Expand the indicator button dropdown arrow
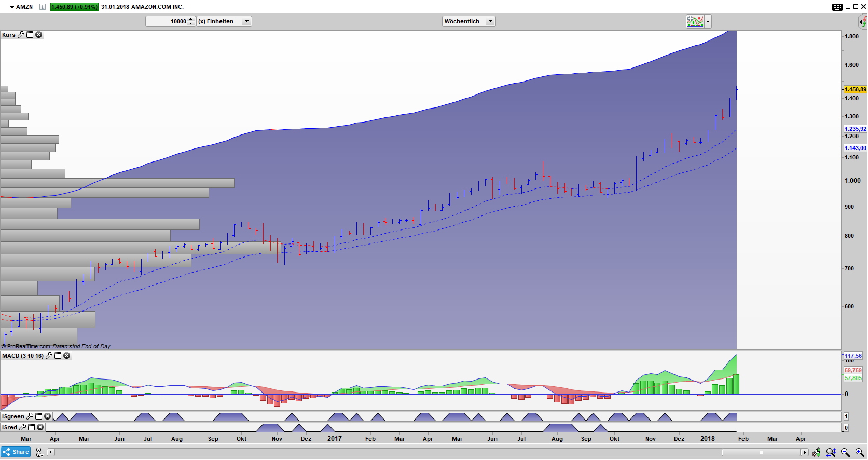This screenshot has height=460, width=868. 708,21
